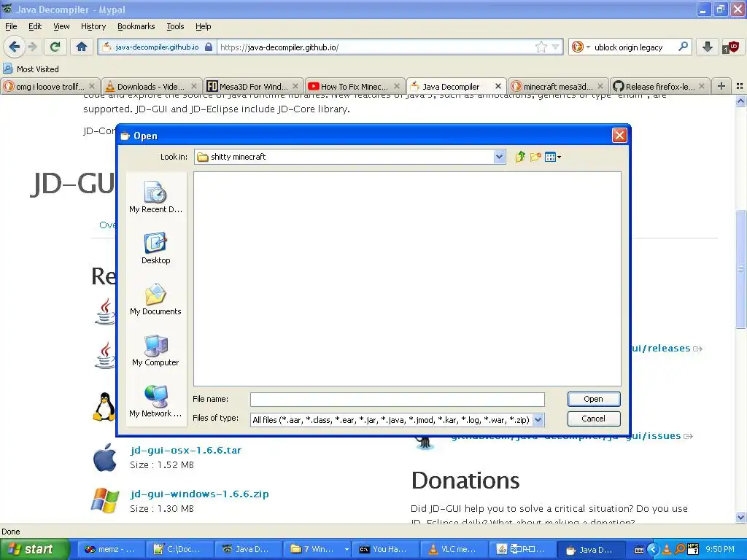Open jd-gui-windows-1.6.6.zip download link
The width and height of the screenshot is (747, 560).
click(200, 494)
